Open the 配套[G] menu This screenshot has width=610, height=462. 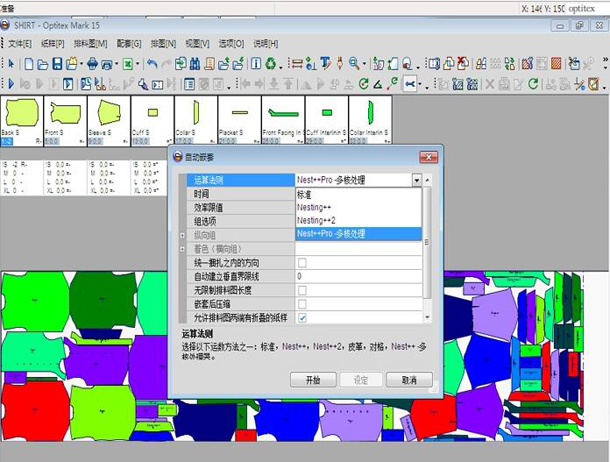click(129, 44)
